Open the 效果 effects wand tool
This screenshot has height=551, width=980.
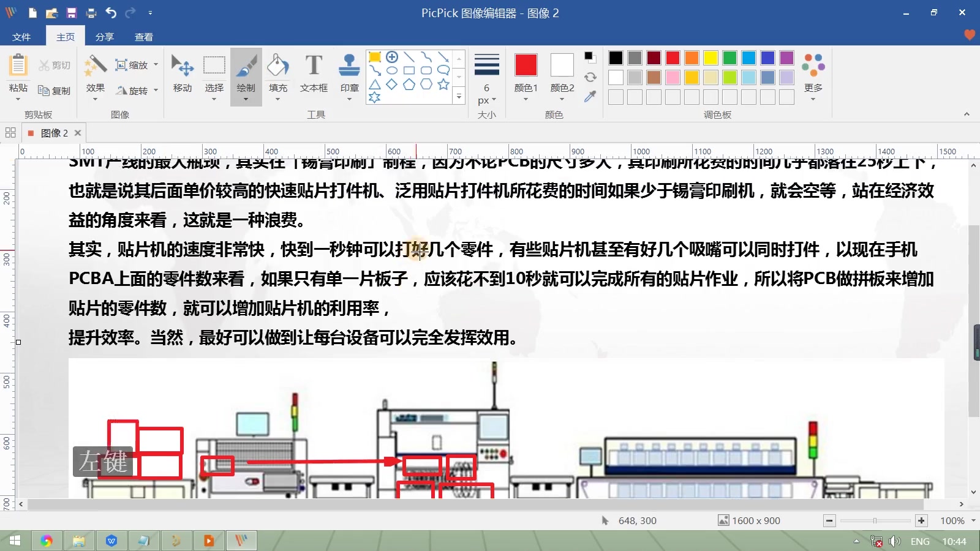[x=96, y=65]
